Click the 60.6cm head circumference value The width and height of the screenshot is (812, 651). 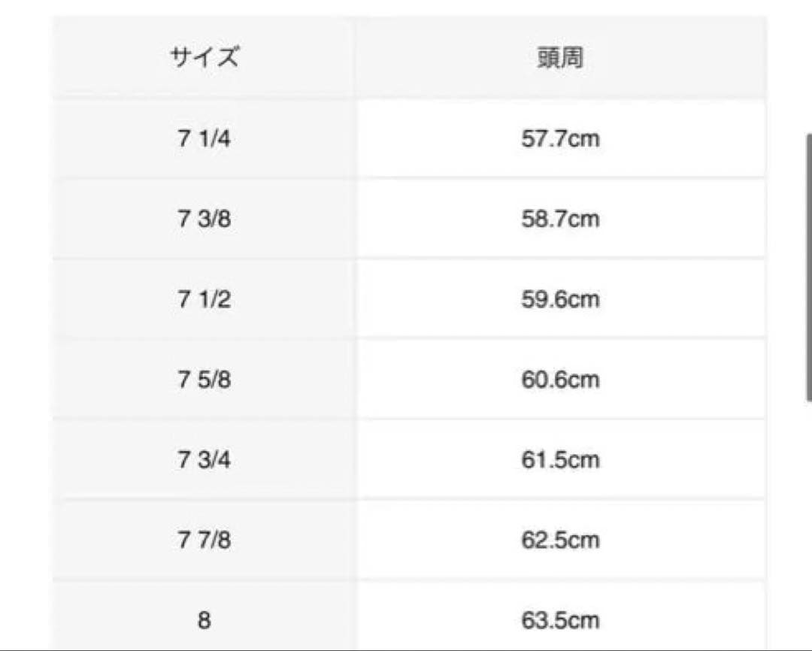tap(561, 380)
